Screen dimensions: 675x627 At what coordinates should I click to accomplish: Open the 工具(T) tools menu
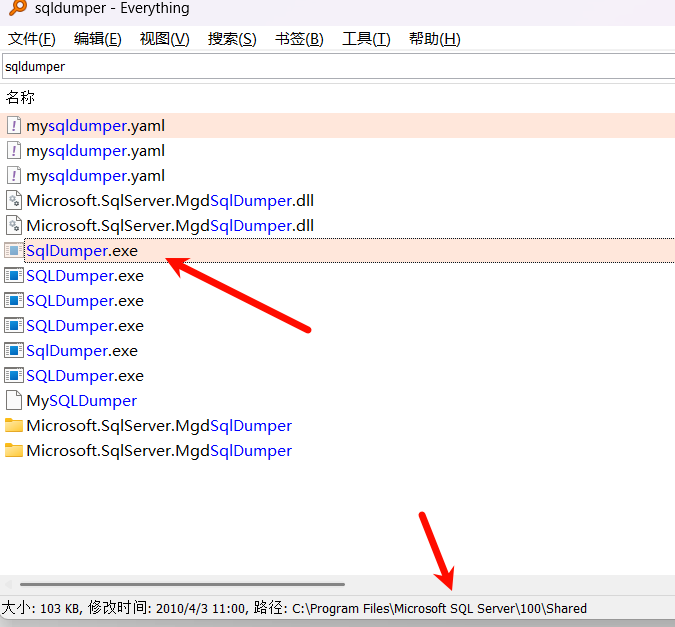[x=366, y=39]
